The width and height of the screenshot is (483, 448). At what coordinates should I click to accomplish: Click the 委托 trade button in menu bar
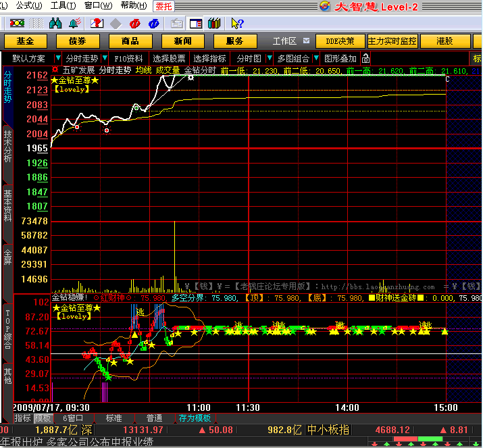[163, 6]
